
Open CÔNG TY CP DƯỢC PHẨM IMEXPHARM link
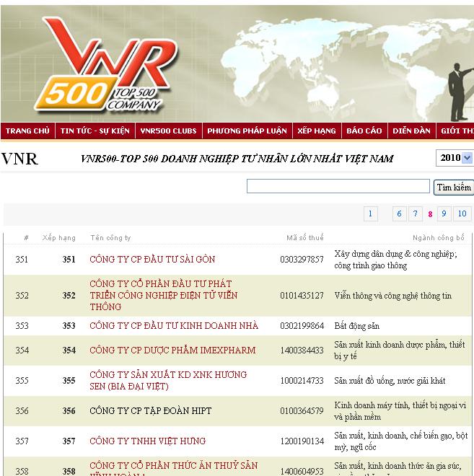point(172,350)
